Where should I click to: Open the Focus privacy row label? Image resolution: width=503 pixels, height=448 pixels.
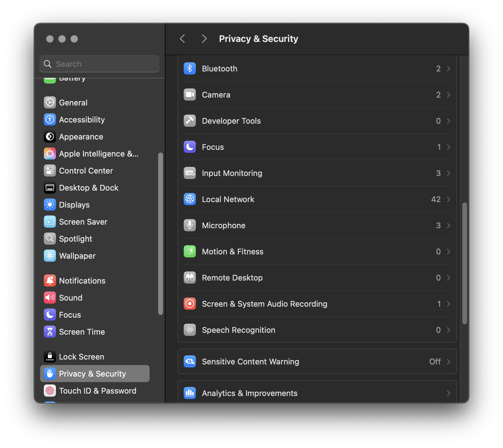(x=213, y=147)
